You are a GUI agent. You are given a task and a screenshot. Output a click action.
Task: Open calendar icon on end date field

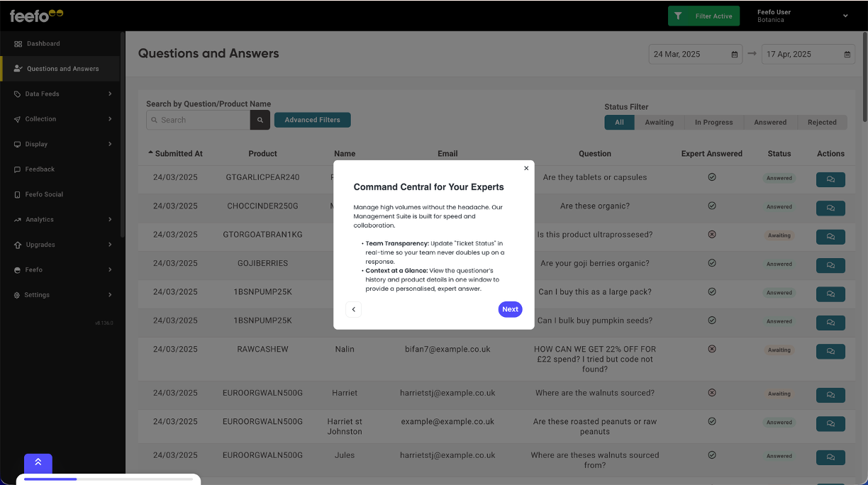(847, 55)
